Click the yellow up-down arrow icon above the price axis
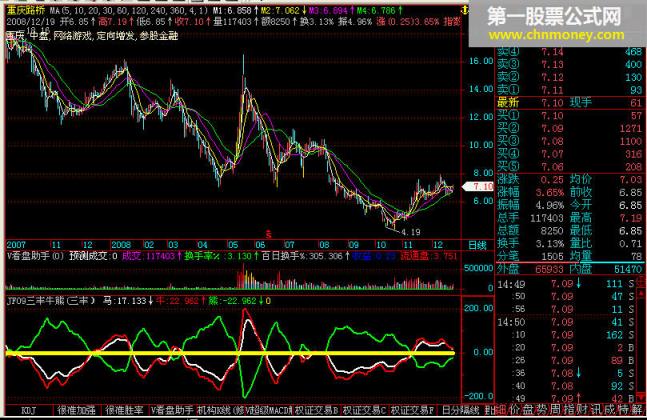647x420 pixels. tap(465, 10)
